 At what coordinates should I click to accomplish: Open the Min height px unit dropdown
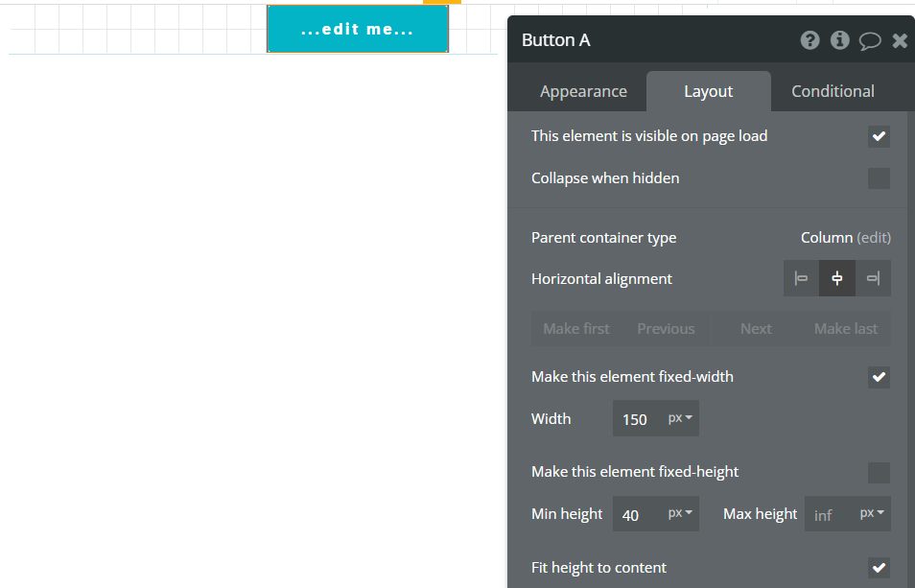(x=682, y=514)
